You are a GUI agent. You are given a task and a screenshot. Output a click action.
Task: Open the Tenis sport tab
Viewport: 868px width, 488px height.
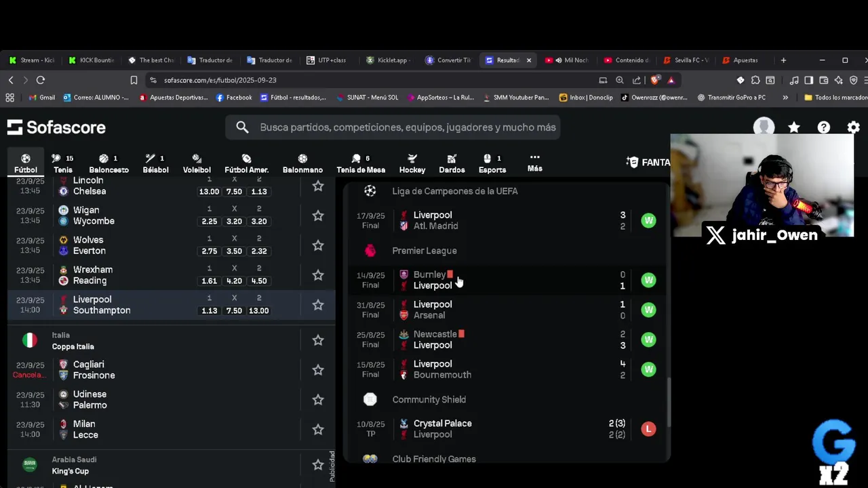click(x=62, y=163)
